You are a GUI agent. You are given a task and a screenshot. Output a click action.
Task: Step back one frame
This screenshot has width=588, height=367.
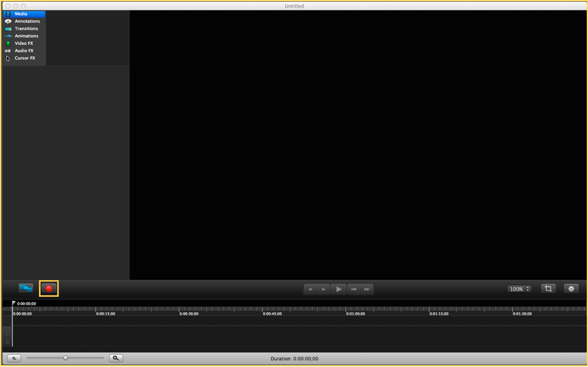pos(310,289)
